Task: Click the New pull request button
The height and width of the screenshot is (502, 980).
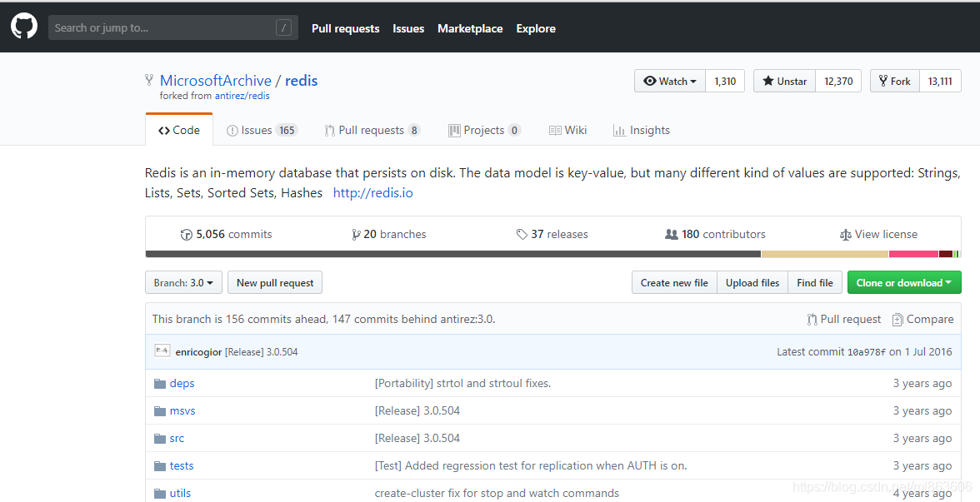Action: pyautogui.click(x=275, y=283)
